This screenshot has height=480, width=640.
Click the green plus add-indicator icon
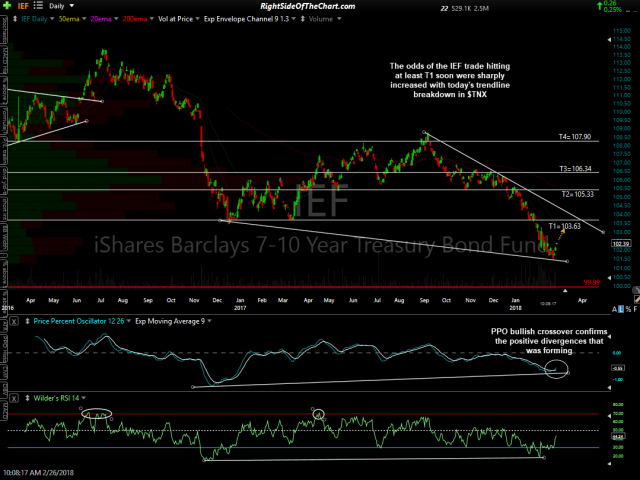point(7,6)
